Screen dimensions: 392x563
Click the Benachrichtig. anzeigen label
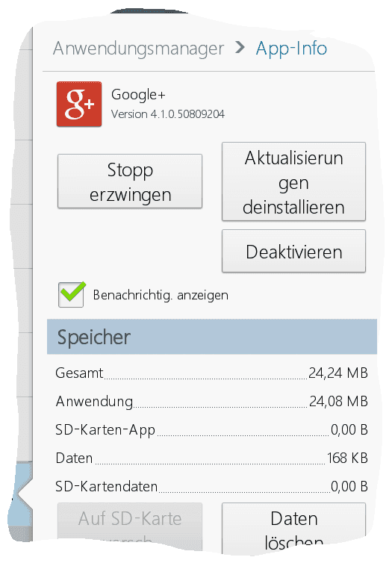[161, 295]
